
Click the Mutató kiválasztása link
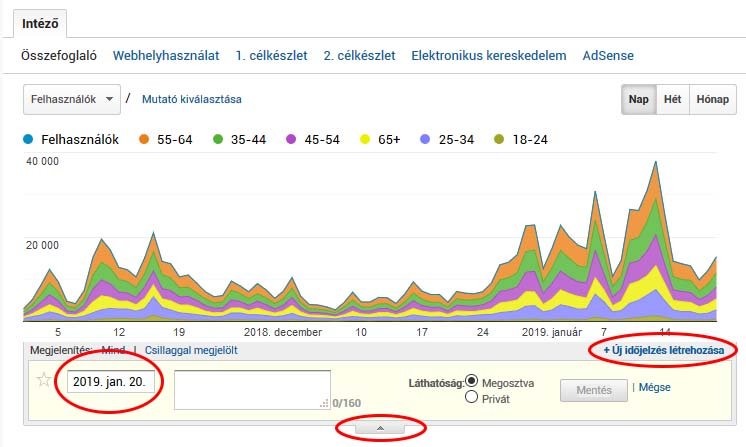192,100
